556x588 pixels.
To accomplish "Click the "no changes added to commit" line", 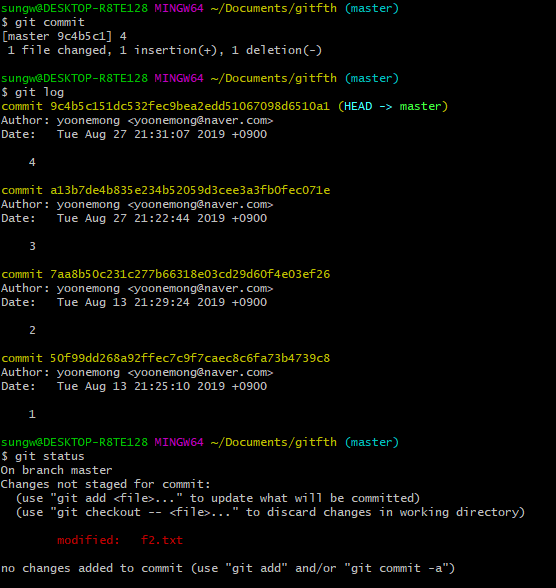I will coord(228,568).
